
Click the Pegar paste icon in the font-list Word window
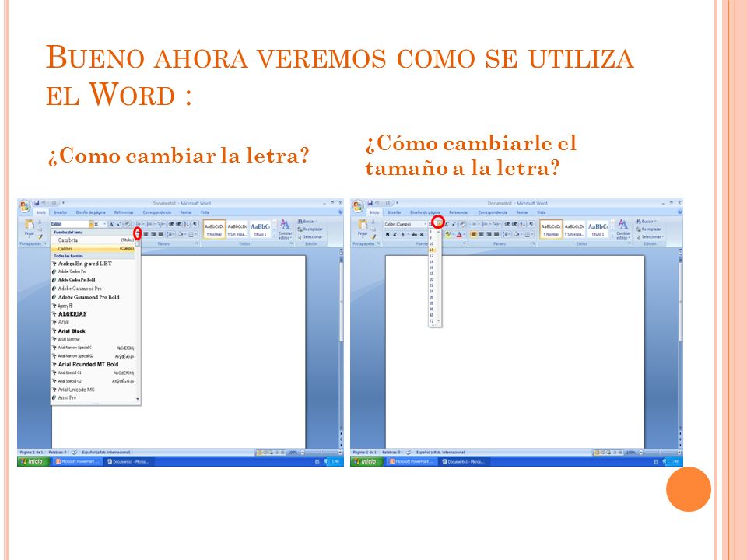click(x=30, y=225)
